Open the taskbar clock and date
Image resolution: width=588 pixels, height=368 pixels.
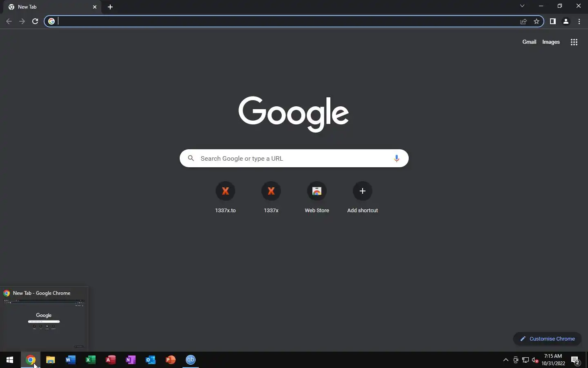[x=553, y=360]
